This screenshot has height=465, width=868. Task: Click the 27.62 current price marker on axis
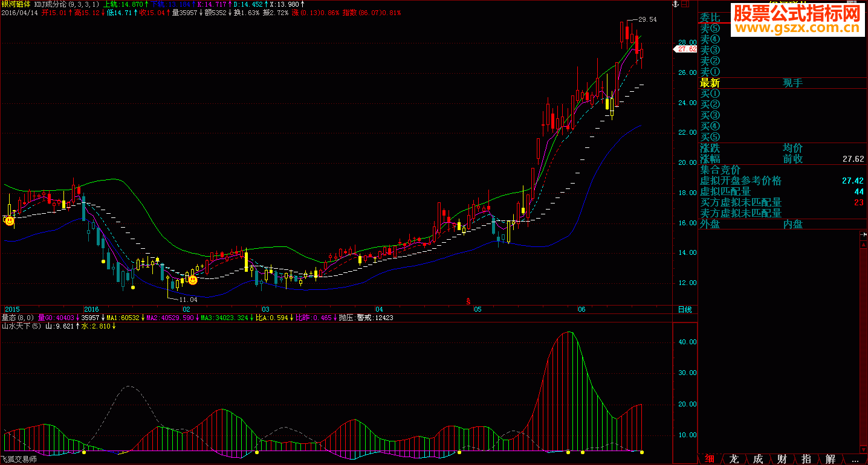[686, 50]
